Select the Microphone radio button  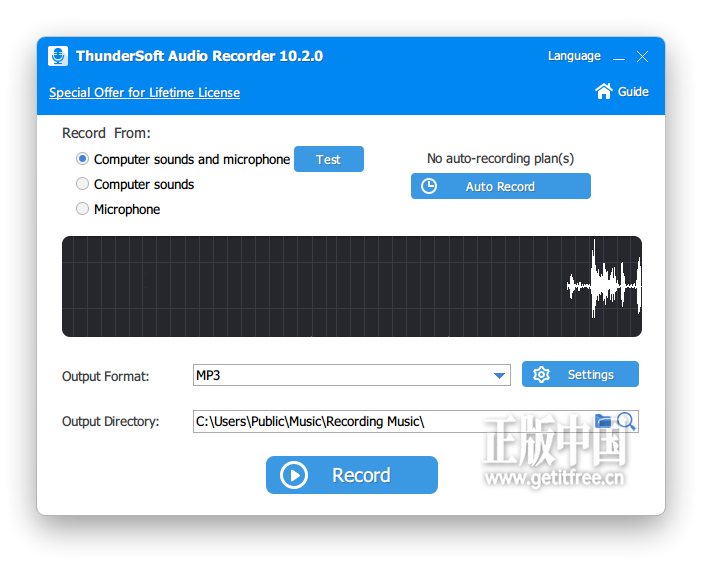click(82, 209)
